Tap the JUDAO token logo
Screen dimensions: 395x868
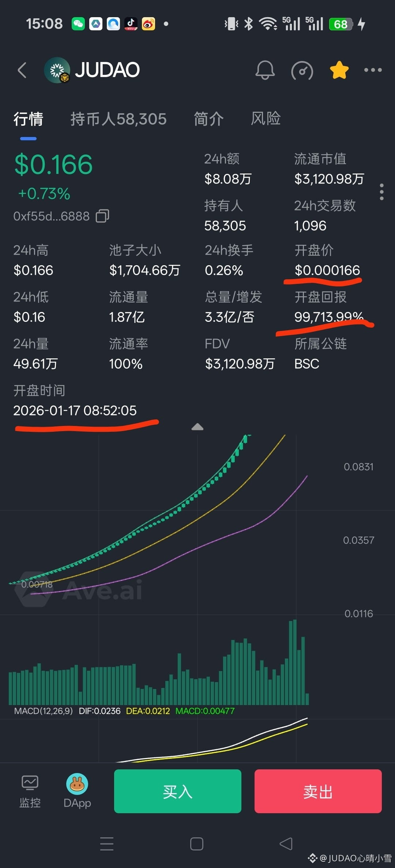pos(57,70)
